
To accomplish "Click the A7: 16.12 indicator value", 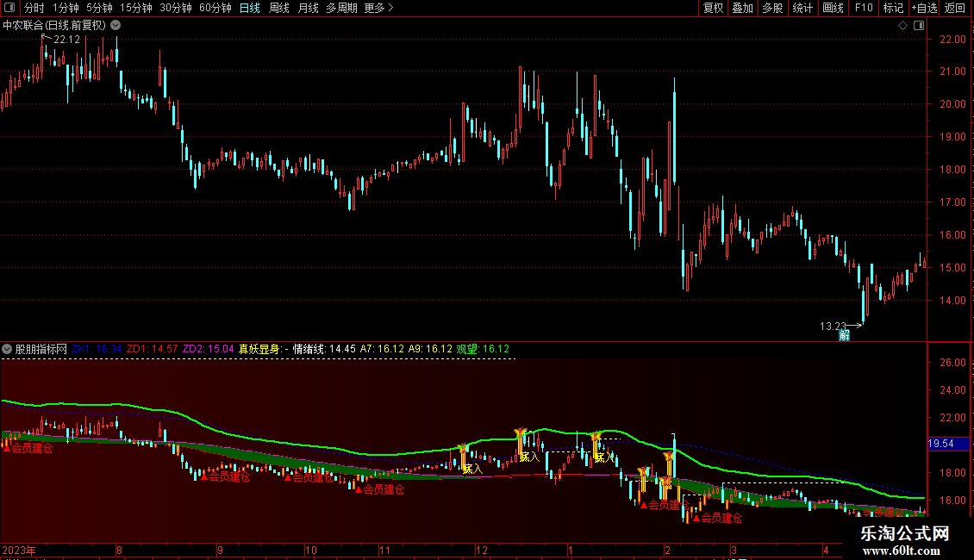I will coord(382,349).
